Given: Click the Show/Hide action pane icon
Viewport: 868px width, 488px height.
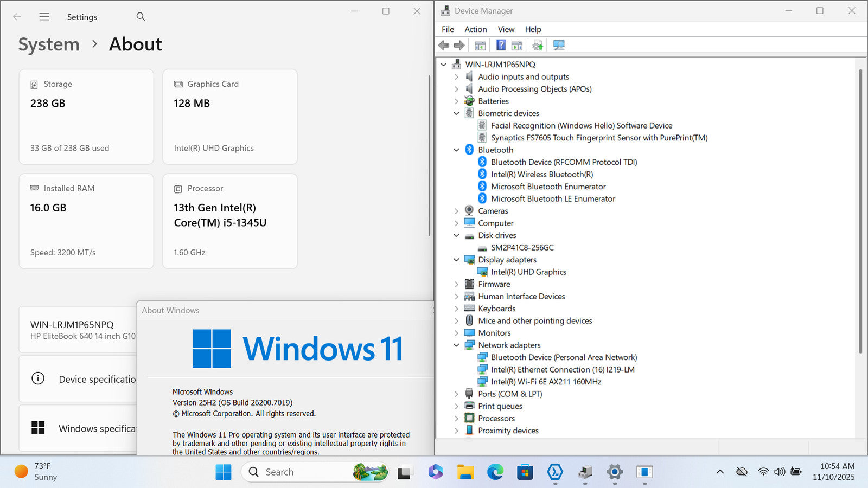Looking at the screenshot, I should coord(517,46).
